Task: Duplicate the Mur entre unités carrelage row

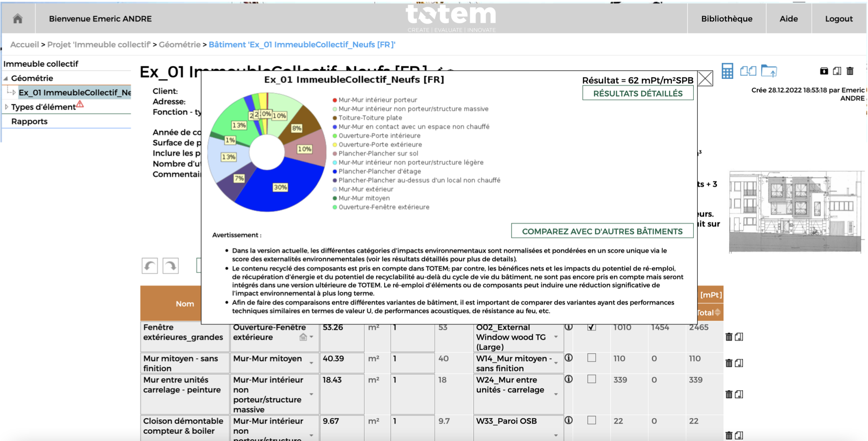Action: coord(739,394)
